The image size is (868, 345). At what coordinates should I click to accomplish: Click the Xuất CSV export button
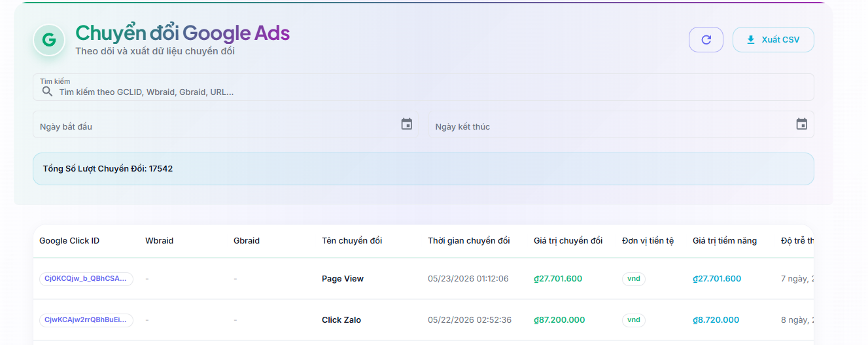click(773, 39)
